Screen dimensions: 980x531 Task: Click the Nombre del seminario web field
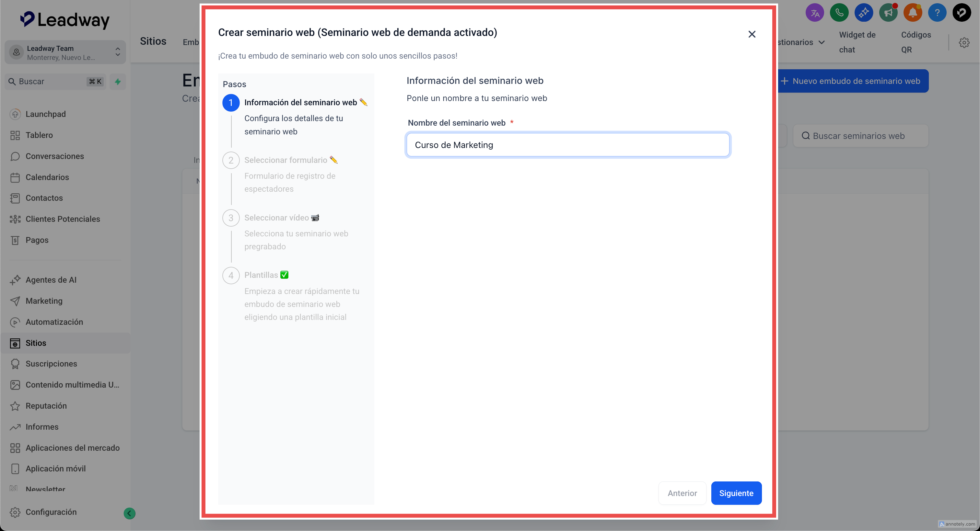567,145
